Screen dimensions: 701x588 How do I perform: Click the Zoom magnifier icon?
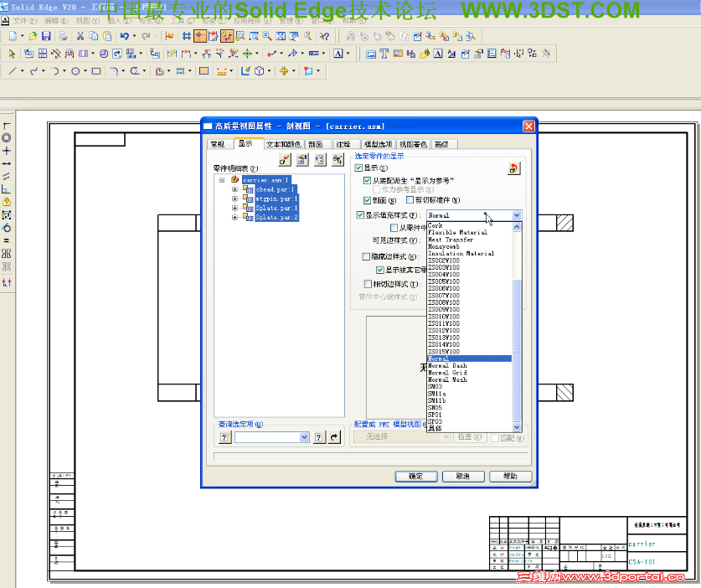267,36
